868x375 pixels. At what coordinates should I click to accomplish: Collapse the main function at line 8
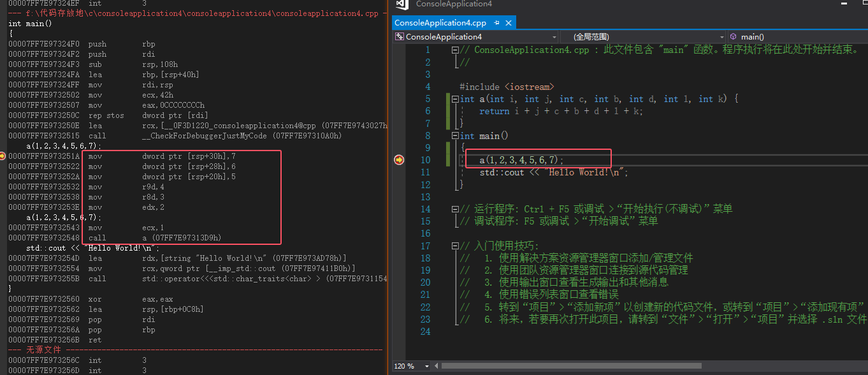[454, 136]
